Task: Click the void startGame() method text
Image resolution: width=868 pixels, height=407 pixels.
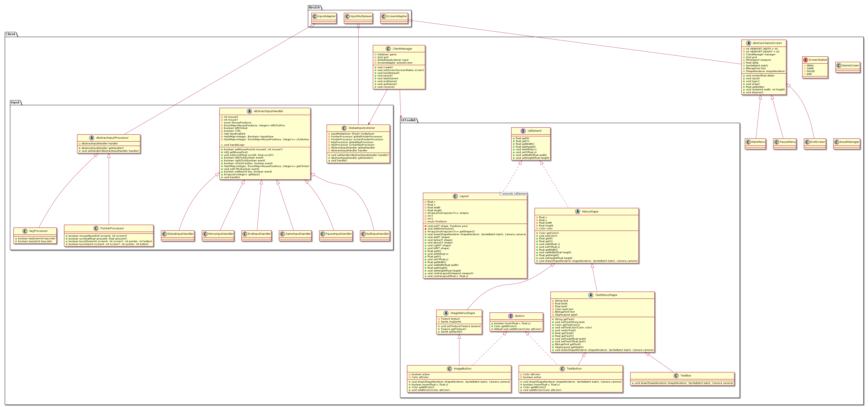Action: point(387,78)
